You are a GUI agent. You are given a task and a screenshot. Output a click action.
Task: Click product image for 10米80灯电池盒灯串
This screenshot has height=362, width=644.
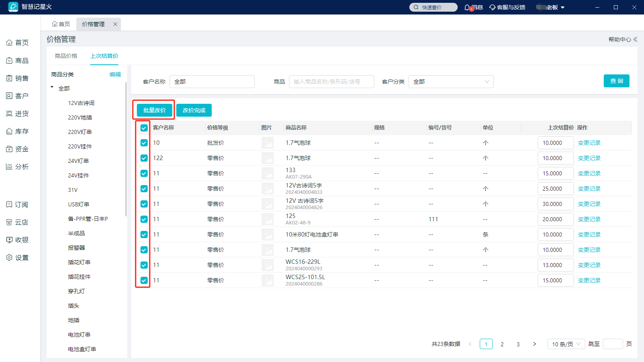(x=268, y=234)
